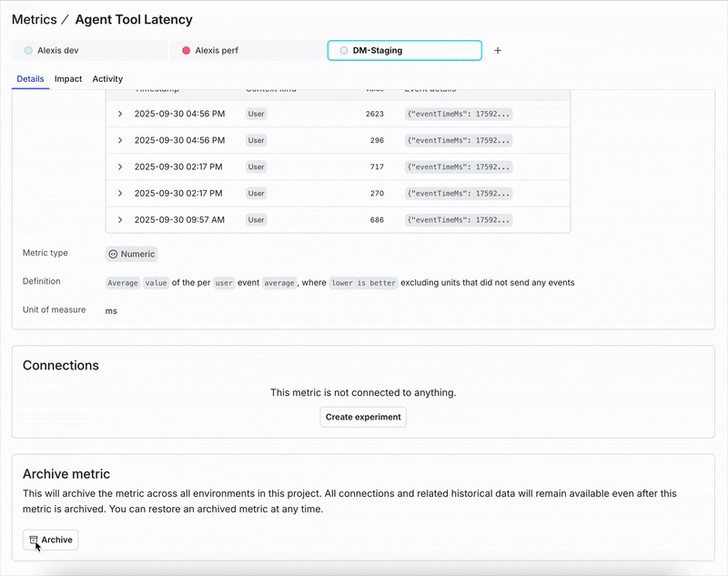This screenshot has width=728, height=576.
Task: Click 'This metric is not connected to anything' text
Action: pyautogui.click(x=363, y=393)
